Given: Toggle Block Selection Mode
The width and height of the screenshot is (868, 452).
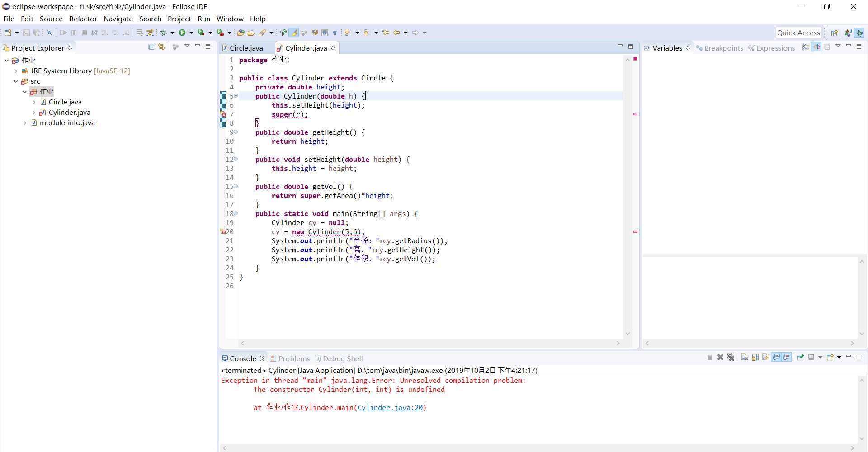Looking at the screenshot, I should pyautogui.click(x=325, y=33).
